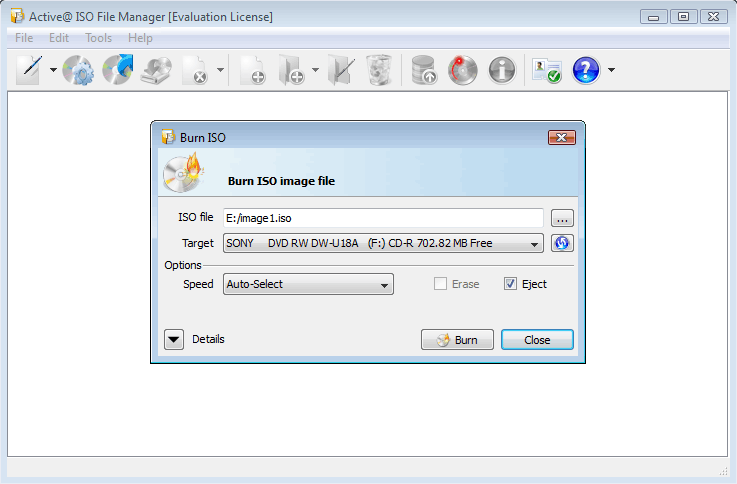This screenshot has height=484, width=737.
Task: Click the new ISO wand icon
Action: (29, 70)
